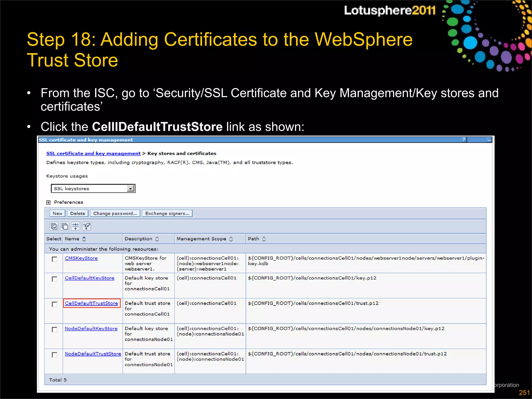
Task: Click the Change password button
Action: (115, 213)
